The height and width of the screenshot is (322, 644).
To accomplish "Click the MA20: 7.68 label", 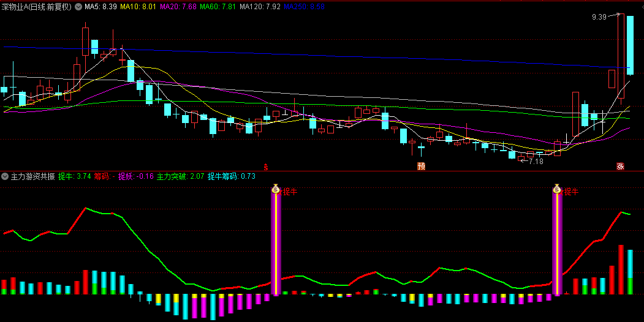I will (178, 7).
